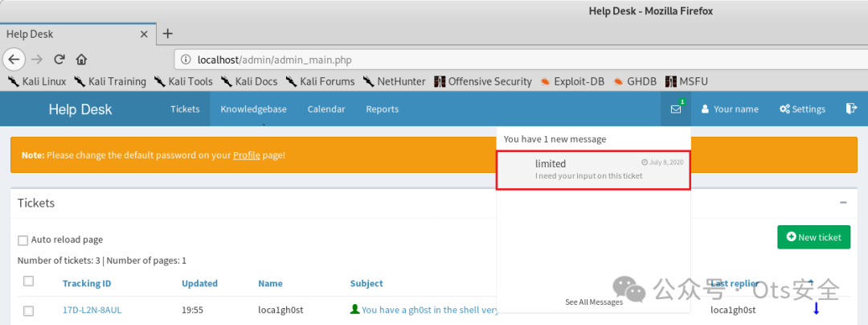Open the gh0st in the shell subject

click(x=430, y=310)
